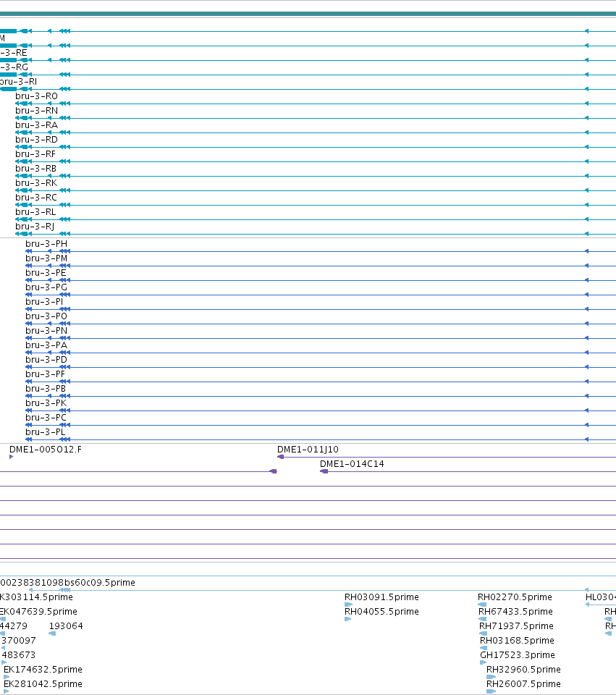Open the bru-3-RF transcript label
616x695 pixels.
pyautogui.click(x=35, y=154)
